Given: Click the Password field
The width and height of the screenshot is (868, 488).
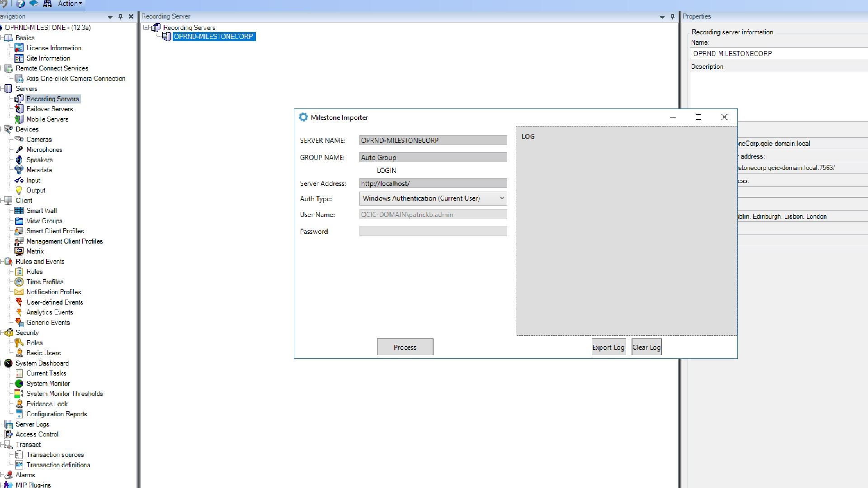Looking at the screenshot, I should (x=433, y=231).
